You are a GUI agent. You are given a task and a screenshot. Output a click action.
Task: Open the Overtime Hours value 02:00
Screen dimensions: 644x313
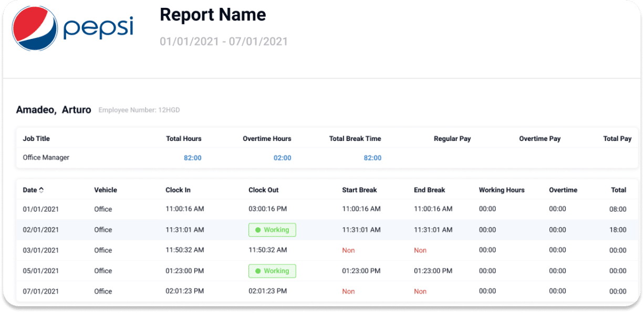[x=283, y=158]
